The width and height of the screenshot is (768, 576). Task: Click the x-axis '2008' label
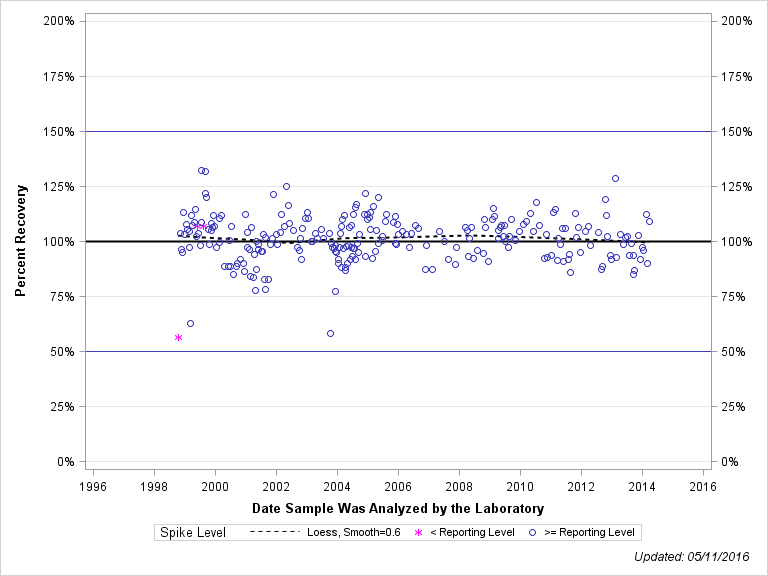point(459,486)
